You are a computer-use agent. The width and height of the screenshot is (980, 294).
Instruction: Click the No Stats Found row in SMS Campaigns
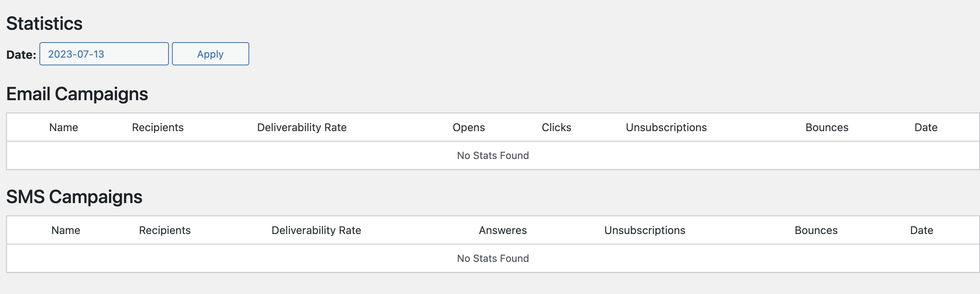coord(493,258)
